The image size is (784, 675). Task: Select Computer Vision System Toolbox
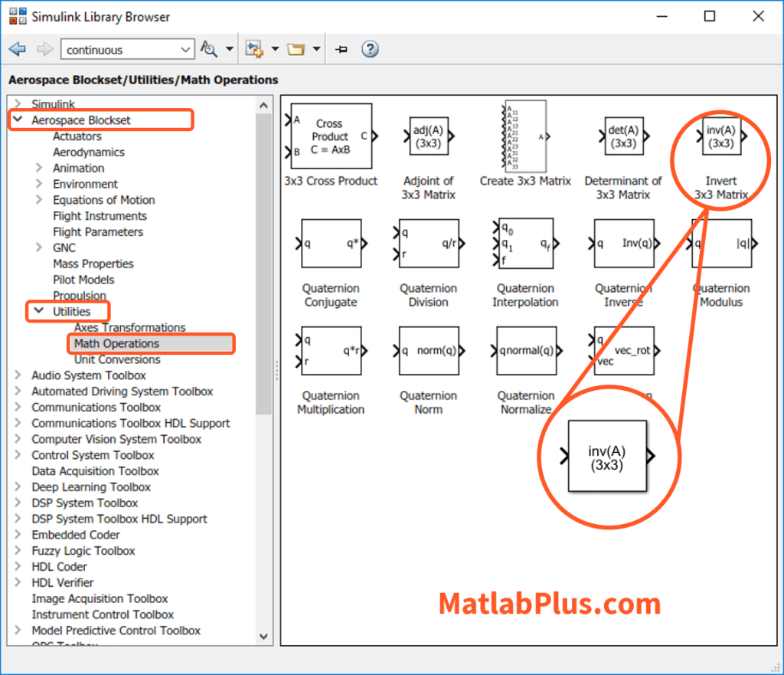tap(116, 439)
